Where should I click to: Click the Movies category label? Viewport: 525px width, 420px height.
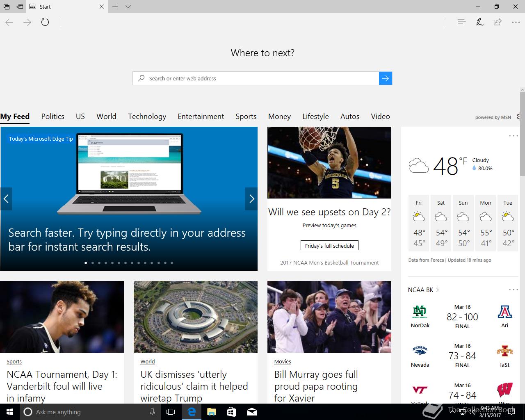coord(283,361)
